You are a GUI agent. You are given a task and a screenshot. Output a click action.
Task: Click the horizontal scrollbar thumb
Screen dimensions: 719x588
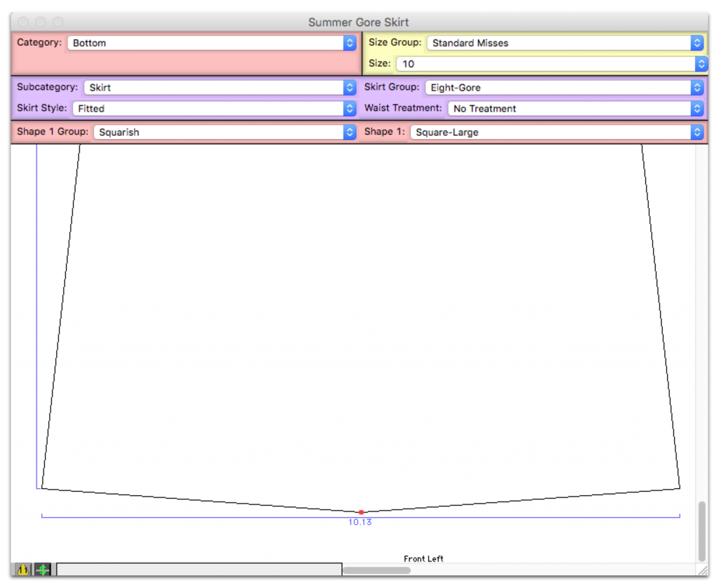point(377,570)
